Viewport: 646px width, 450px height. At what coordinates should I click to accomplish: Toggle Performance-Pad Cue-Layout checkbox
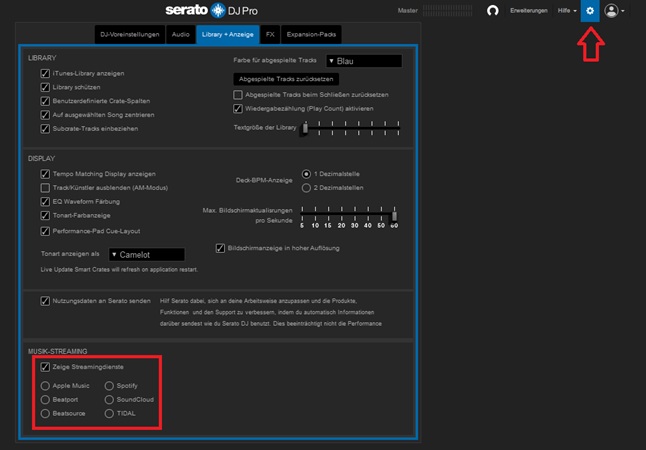point(45,231)
